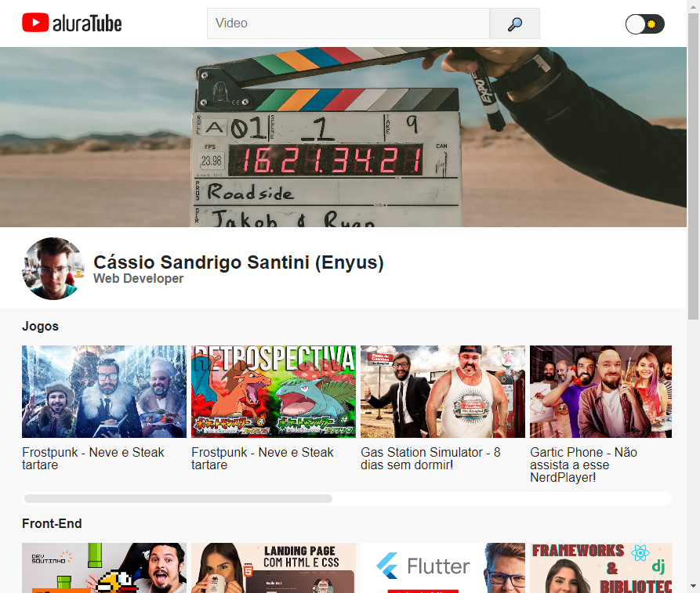This screenshot has width=700, height=593.
Task: Click the Frostpunk title under Retrospectiva thumbnail
Action: tap(262, 458)
